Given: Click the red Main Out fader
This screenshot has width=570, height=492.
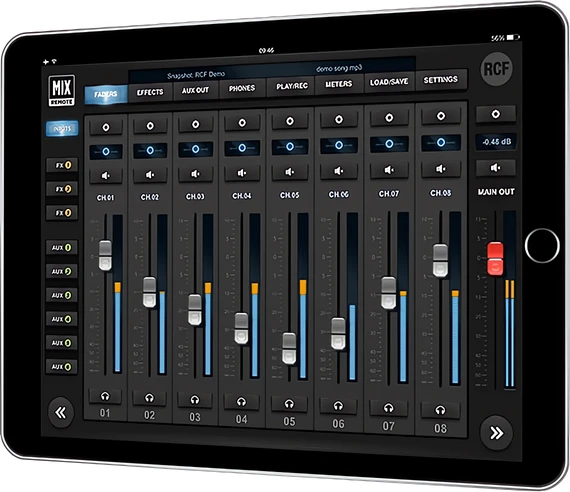Looking at the screenshot, I should (x=495, y=259).
